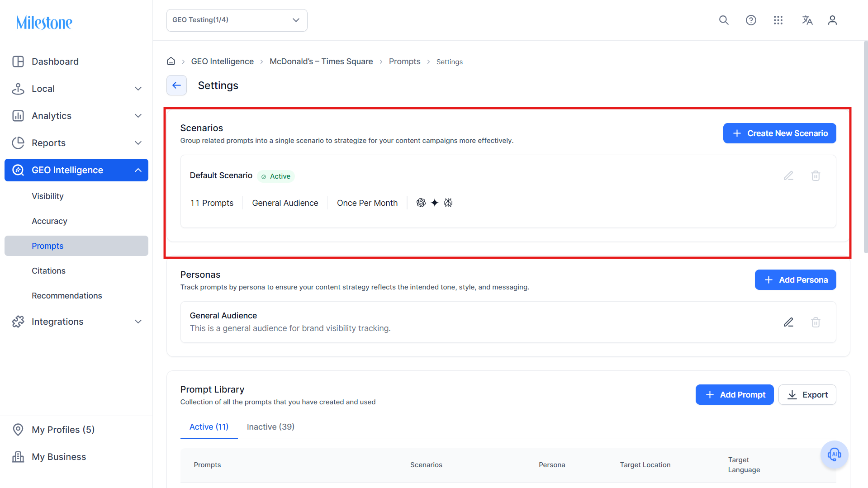Click the Target Language column header
Screen dimensions: 868x488
tap(744, 465)
